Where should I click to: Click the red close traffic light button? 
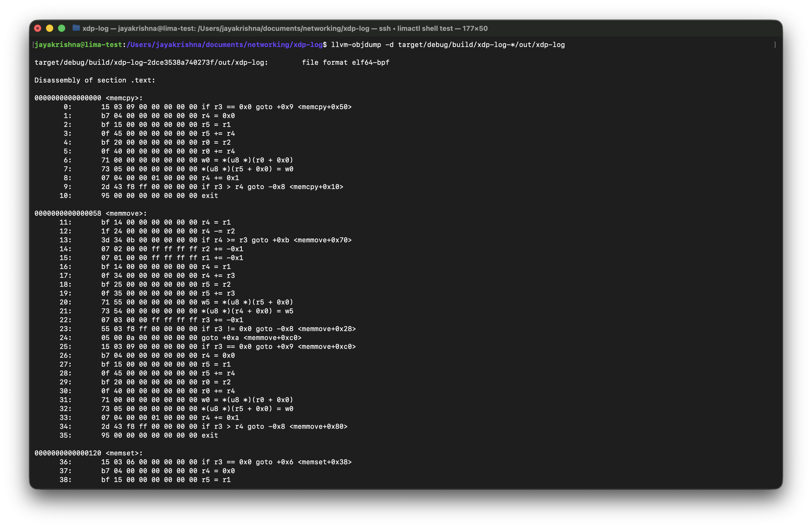[38, 28]
